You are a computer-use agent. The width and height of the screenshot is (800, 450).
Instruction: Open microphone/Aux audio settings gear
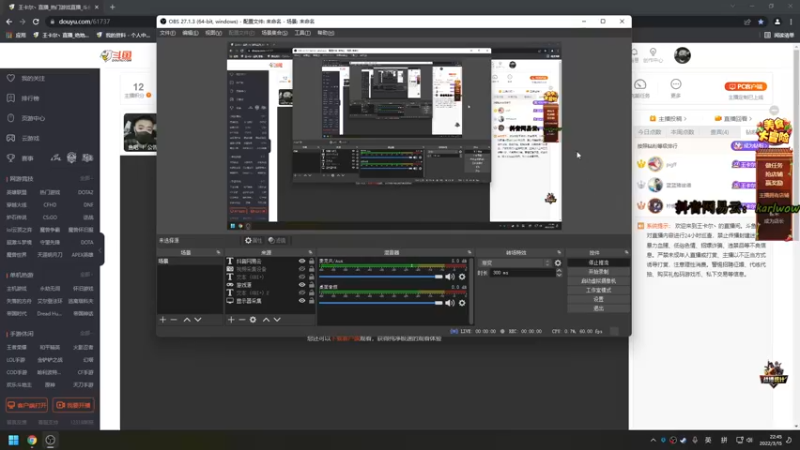tap(462, 277)
